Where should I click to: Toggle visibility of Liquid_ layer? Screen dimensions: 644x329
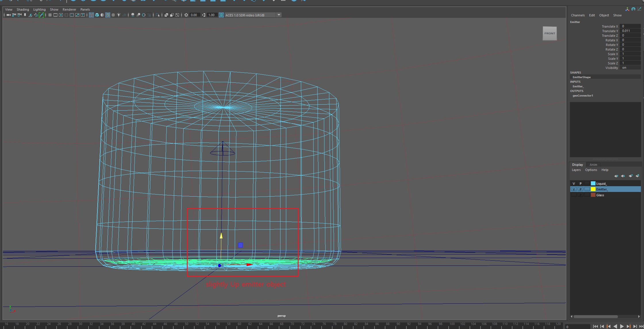click(x=574, y=184)
